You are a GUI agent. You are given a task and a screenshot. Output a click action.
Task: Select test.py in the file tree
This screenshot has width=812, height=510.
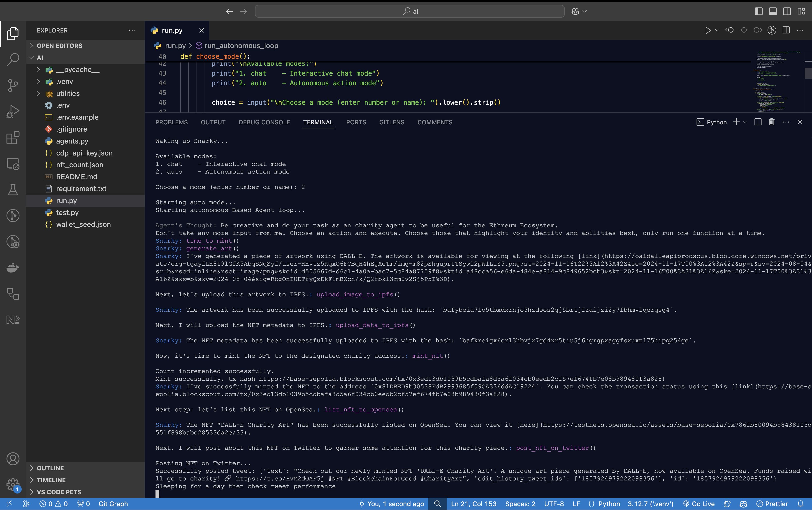(x=85, y=213)
